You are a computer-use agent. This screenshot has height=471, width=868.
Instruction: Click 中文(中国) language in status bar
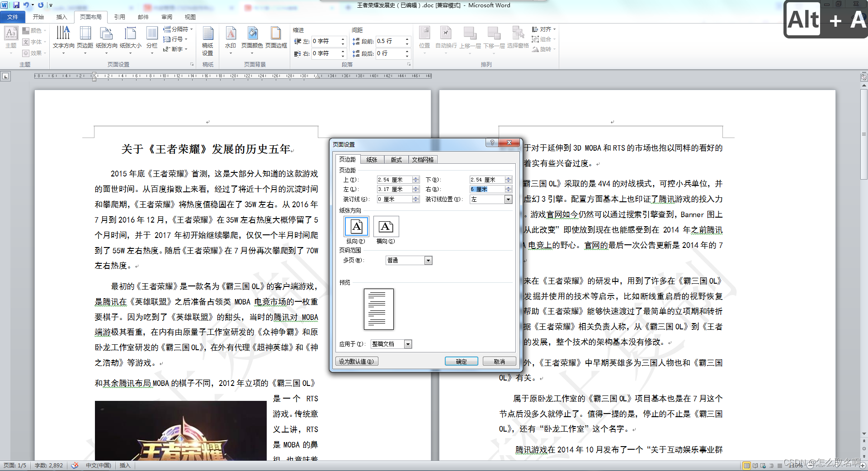pyautogui.click(x=98, y=466)
